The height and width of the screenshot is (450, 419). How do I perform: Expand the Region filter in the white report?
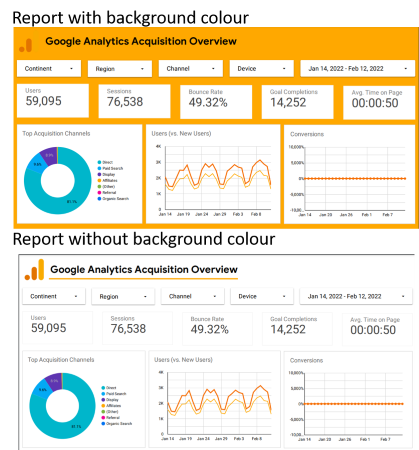coord(123,297)
